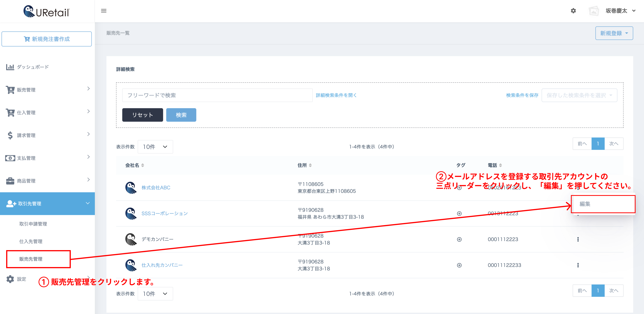Viewport: 644px width, 314px height.
Task: Click the フリーワードで検索 input field
Action: tap(217, 95)
